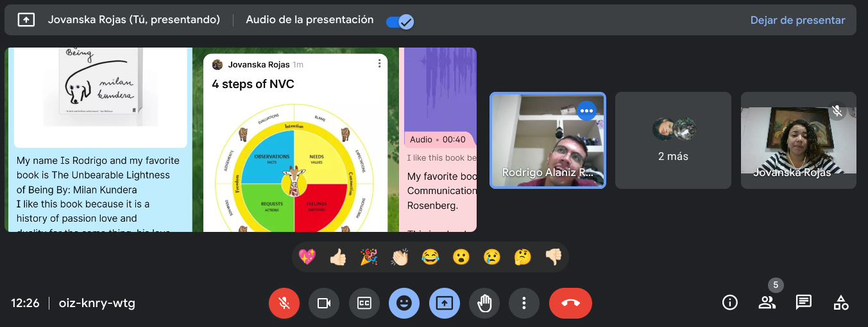The width and height of the screenshot is (868, 327).
Task: Open meeting details info panel
Action: [x=729, y=303]
